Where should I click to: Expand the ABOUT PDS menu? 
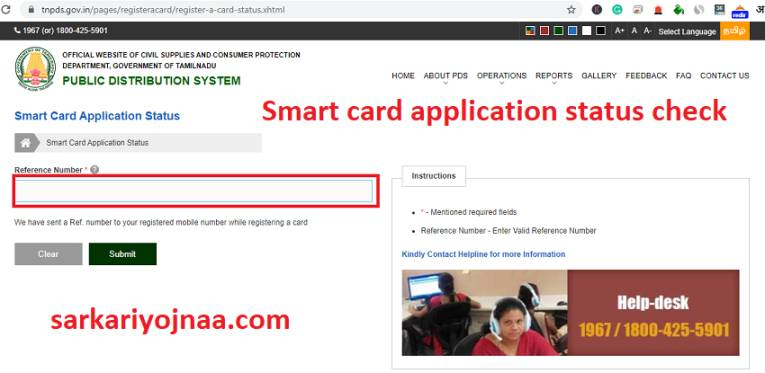coord(445,76)
